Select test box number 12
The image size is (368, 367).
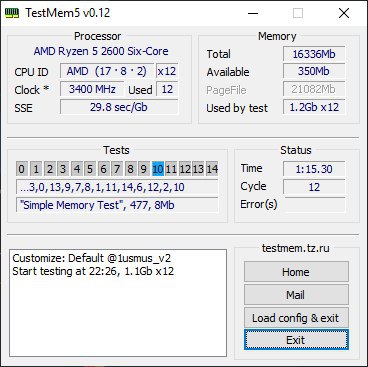pyautogui.click(x=185, y=169)
